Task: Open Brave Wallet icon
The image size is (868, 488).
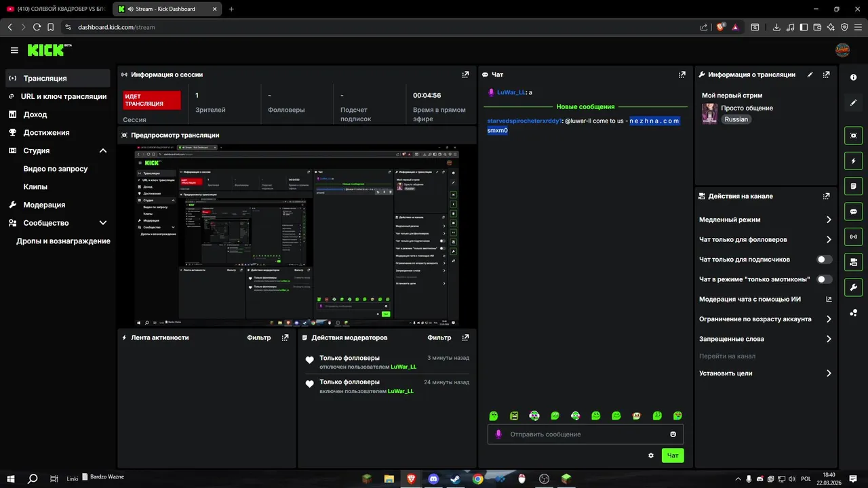Action: 817,27
